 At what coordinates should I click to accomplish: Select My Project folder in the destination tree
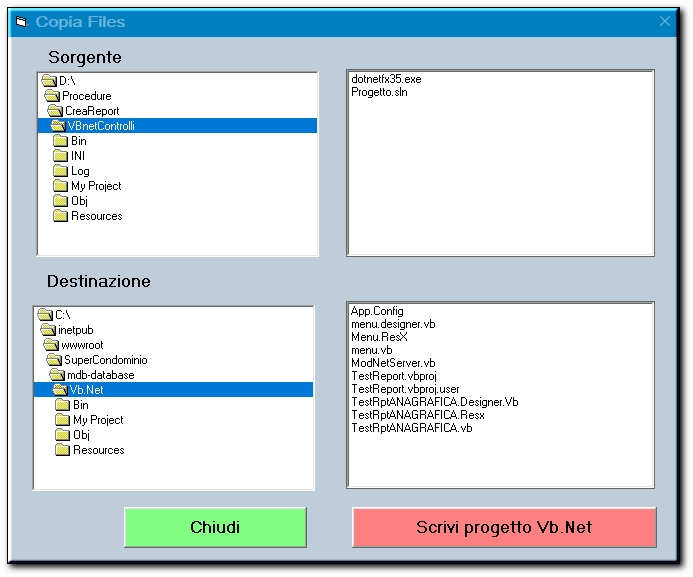[x=98, y=420]
